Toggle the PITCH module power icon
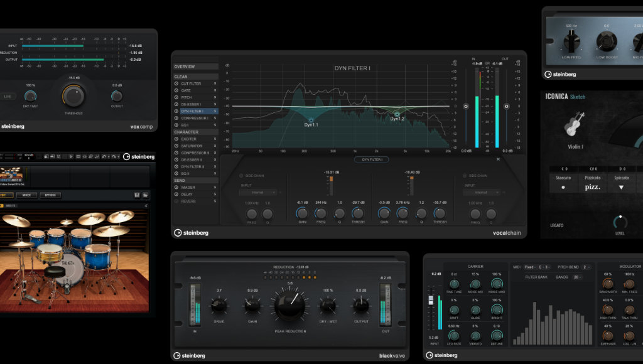This screenshot has width=643, height=364. point(176,97)
